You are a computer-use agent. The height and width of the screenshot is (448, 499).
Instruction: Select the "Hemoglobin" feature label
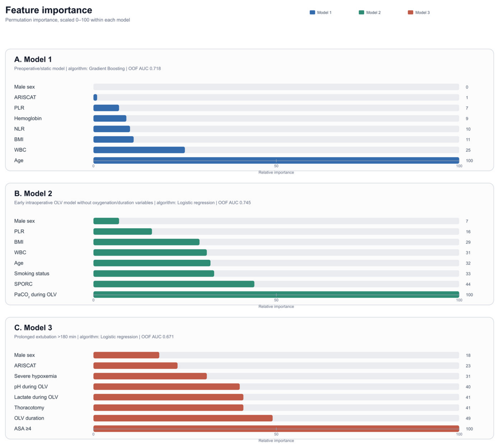pyautogui.click(x=28, y=118)
